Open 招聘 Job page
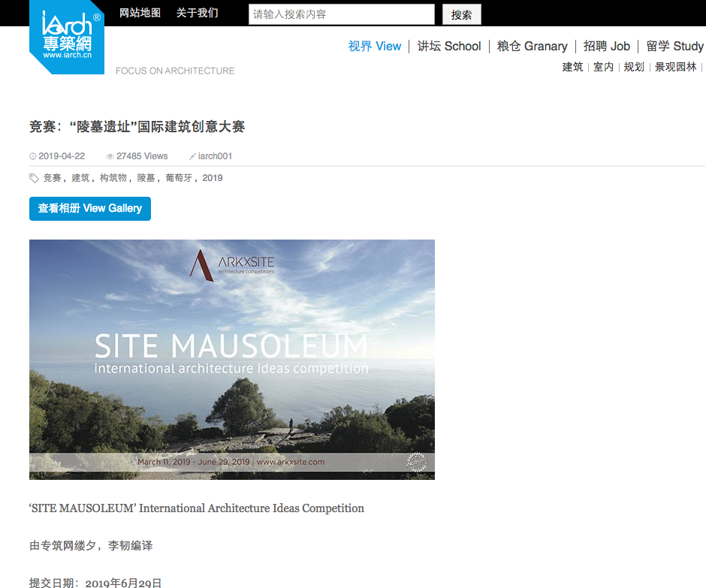 coord(607,47)
